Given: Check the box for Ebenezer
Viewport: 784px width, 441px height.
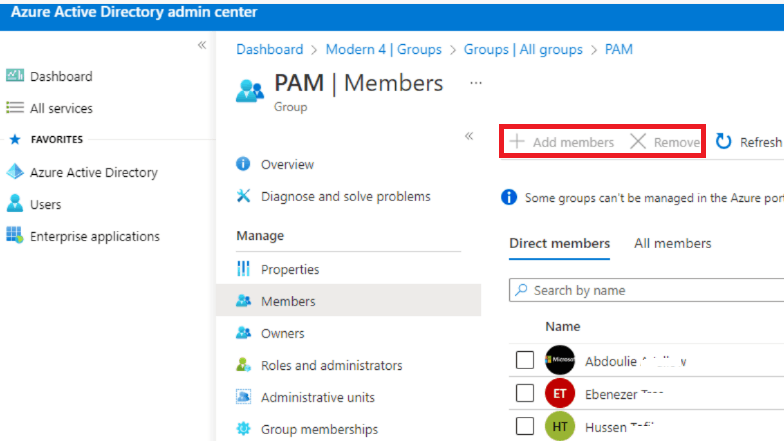Looking at the screenshot, I should coord(525,393).
